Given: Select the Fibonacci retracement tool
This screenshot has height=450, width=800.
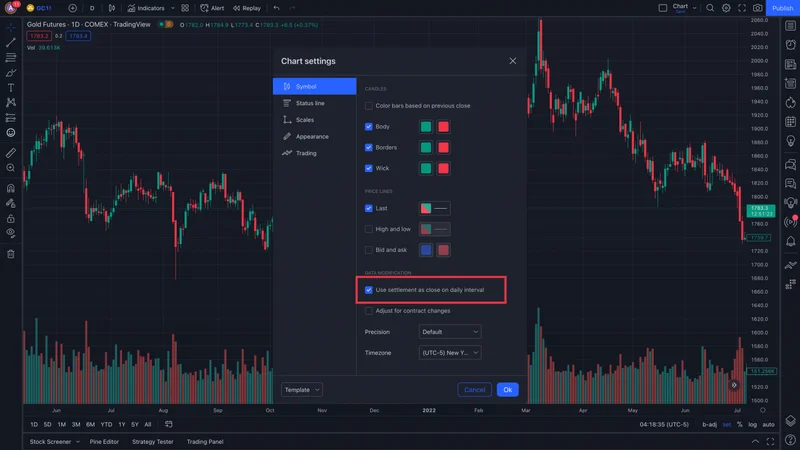Looking at the screenshot, I should pyautogui.click(x=11, y=58).
